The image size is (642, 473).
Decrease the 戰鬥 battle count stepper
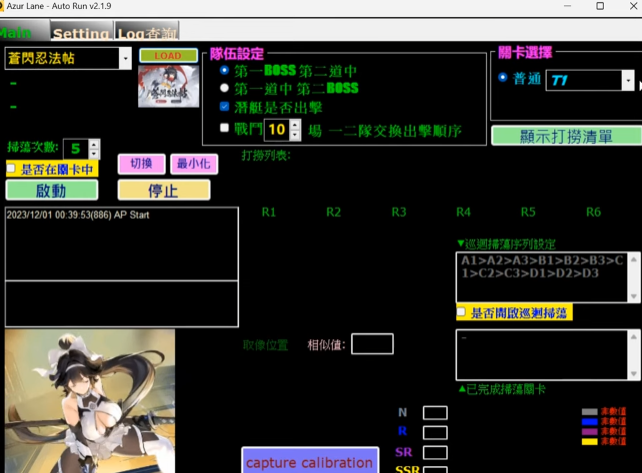(295, 135)
